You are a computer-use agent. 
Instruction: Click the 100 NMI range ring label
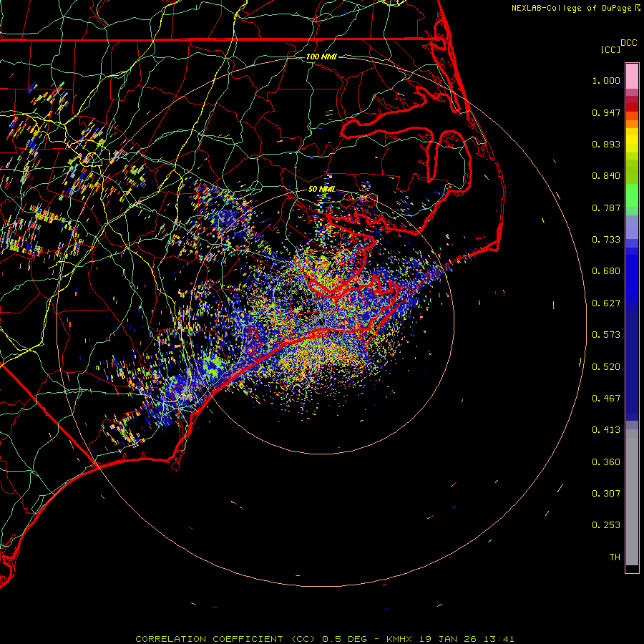321,57
